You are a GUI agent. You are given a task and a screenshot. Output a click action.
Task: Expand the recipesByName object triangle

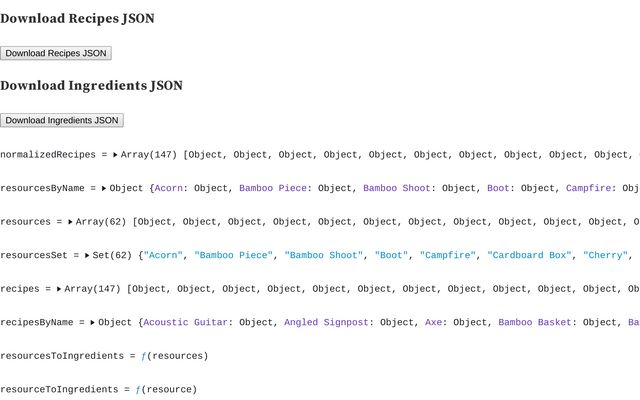(x=93, y=322)
